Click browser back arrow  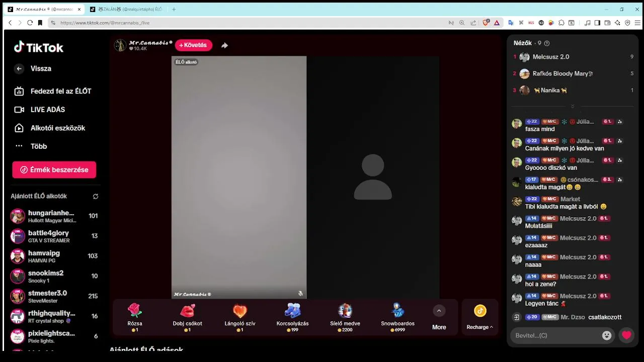pos(10,23)
